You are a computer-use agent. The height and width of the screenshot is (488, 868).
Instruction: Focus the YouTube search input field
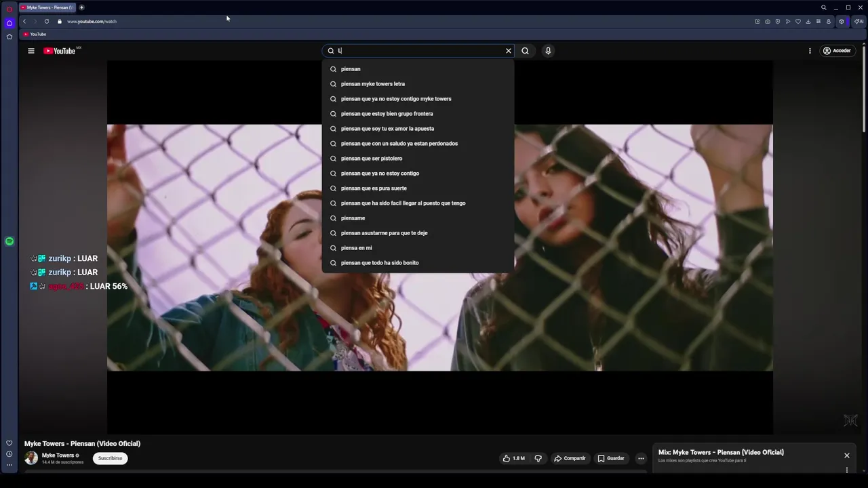pyautogui.click(x=418, y=51)
